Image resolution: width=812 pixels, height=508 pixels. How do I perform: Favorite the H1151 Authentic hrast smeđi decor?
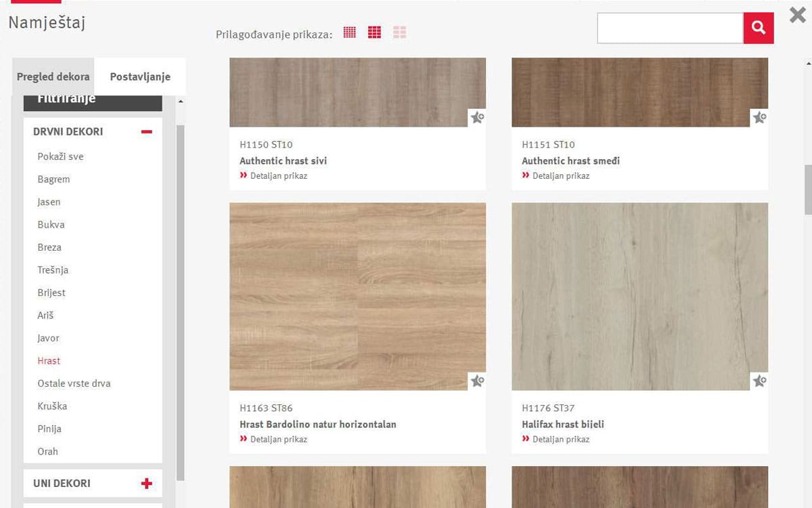pyautogui.click(x=760, y=118)
